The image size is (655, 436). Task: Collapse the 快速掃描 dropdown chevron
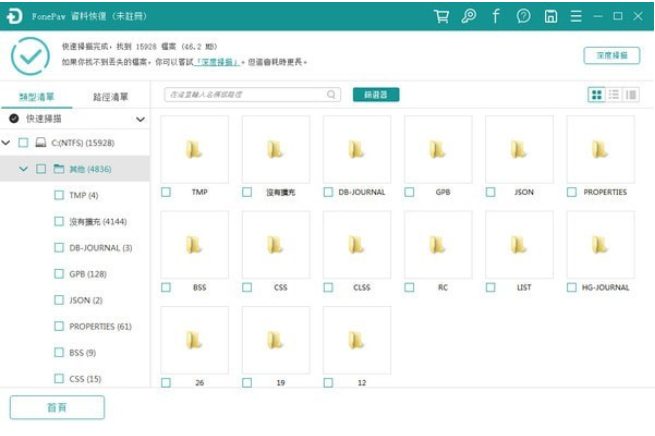(140, 119)
